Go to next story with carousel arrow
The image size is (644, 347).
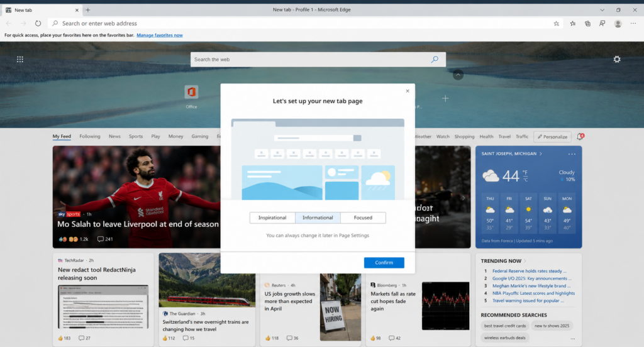pyautogui.click(x=464, y=198)
